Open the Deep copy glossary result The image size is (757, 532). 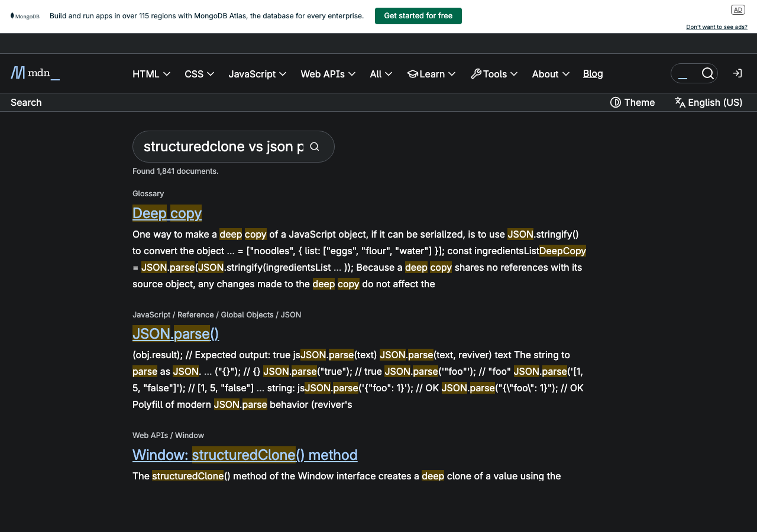tap(167, 213)
